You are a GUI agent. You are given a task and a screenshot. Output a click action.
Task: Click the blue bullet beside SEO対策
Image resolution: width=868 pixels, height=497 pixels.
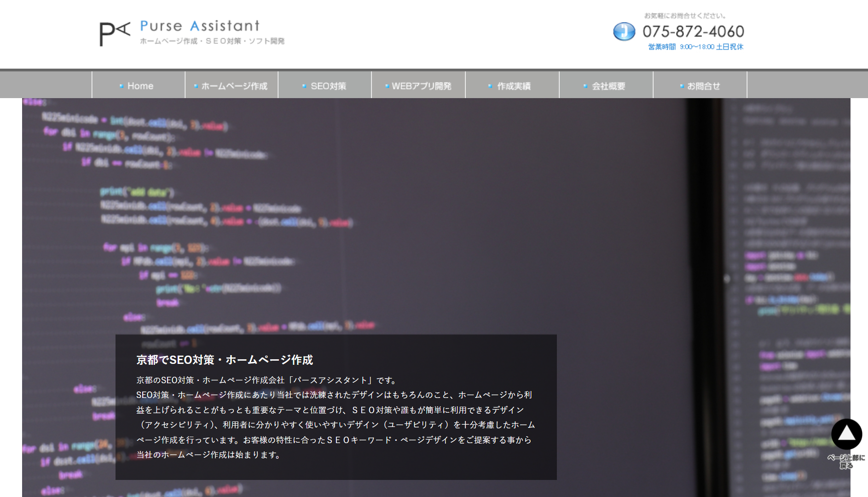tap(304, 86)
